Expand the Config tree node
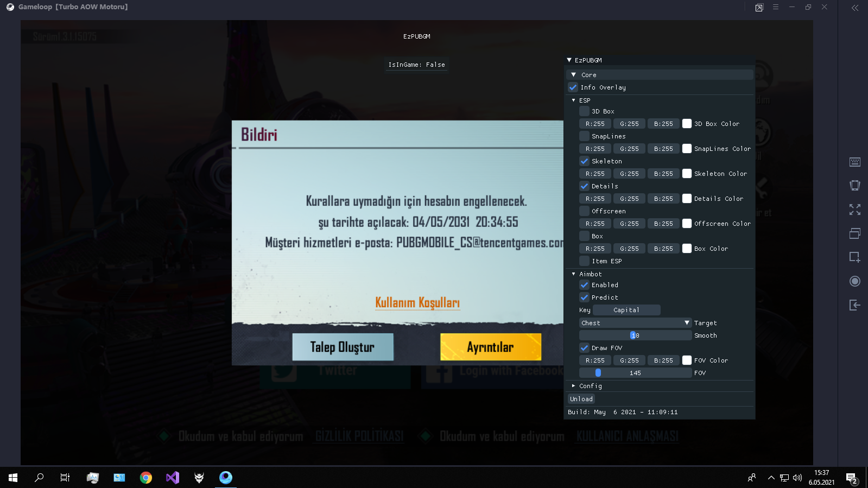 pos(573,386)
